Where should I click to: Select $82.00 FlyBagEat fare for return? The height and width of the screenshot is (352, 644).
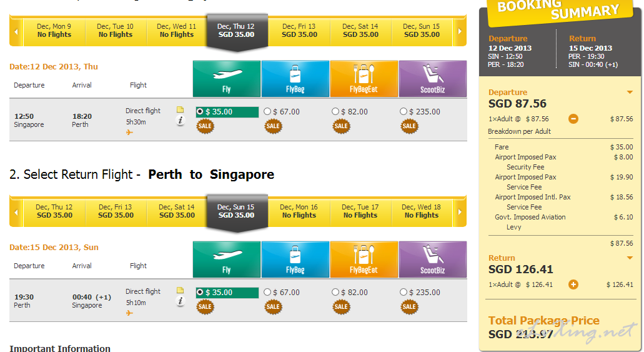tap(336, 293)
